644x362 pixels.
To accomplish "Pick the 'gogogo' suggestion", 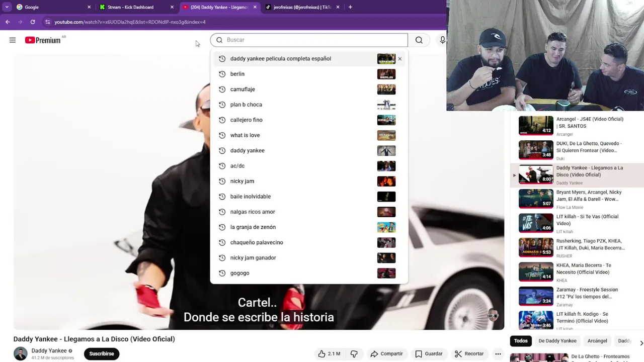I will pyautogui.click(x=309, y=273).
